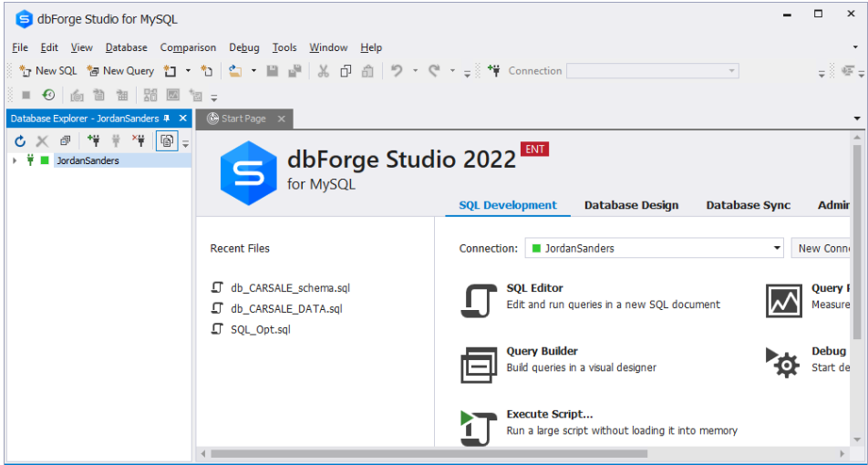Open the Edit menu

(x=49, y=47)
